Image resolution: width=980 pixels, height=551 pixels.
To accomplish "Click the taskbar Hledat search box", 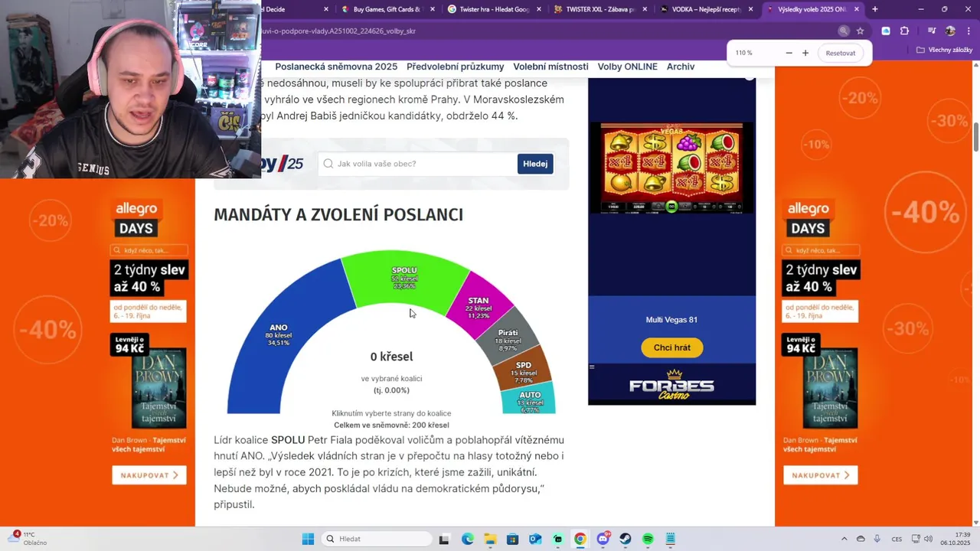I will coord(377,539).
